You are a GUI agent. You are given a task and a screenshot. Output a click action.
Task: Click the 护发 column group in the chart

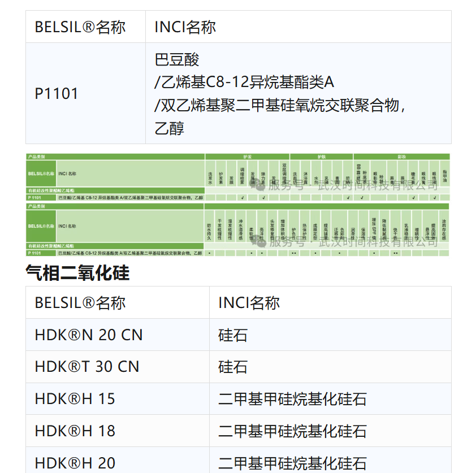coord(247,156)
